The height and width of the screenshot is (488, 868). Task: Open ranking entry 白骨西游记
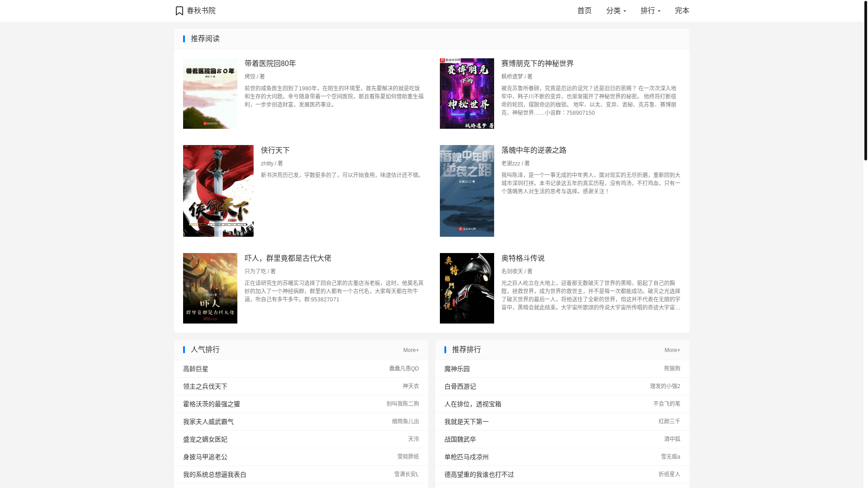tap(460, 387)
